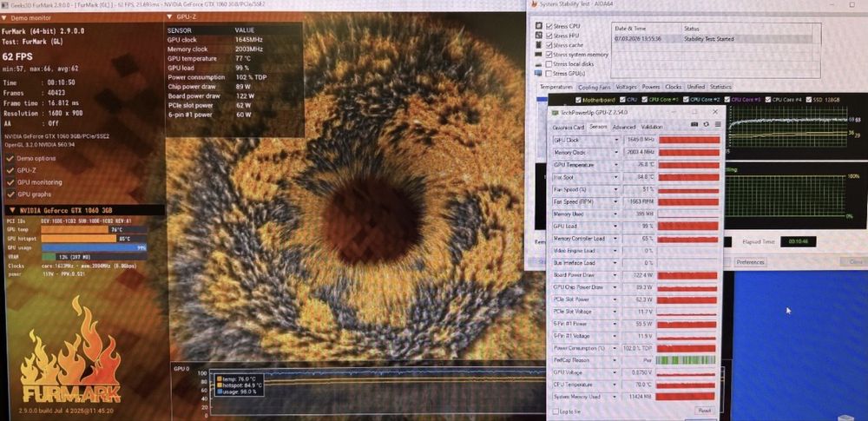Open the Powers tab in AIDA64
The width and height of the screenshot is (868, 421).
[651, 87]
